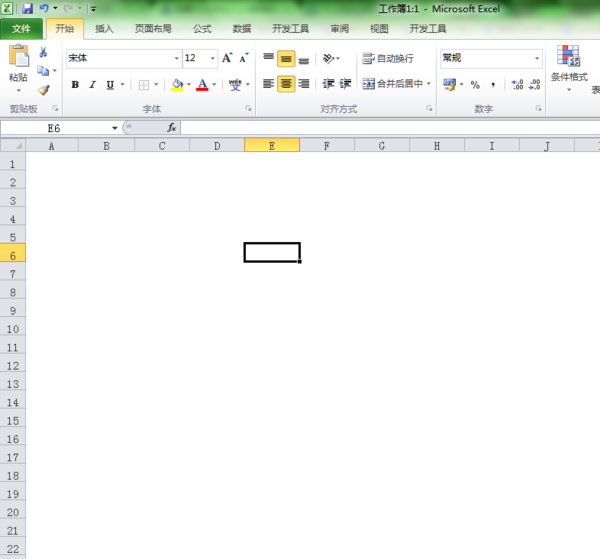Image resolution: width=600 pixels, height=559 pixels.
Task: Toggle align text left
Action: 269,83
